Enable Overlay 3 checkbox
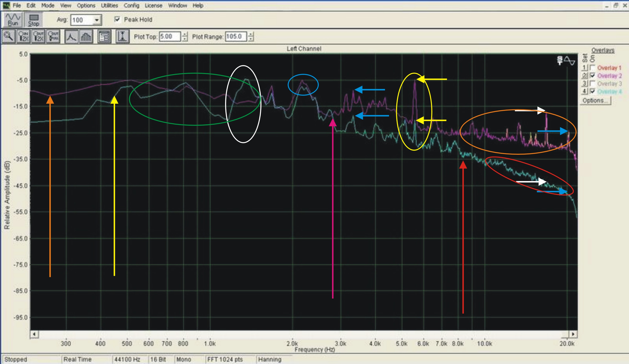Image resolution: width=629 pixels, height=364 pixels. tap(592, 83)
